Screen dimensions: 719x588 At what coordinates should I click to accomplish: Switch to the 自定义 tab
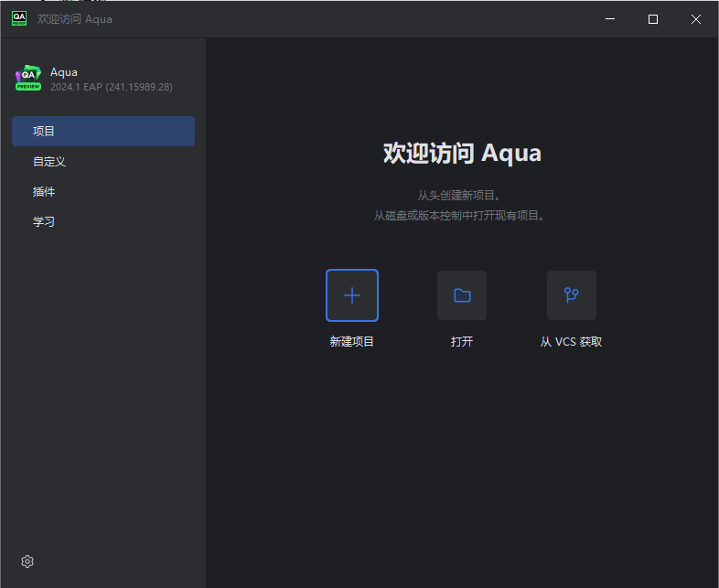click(x=103, y=161)
